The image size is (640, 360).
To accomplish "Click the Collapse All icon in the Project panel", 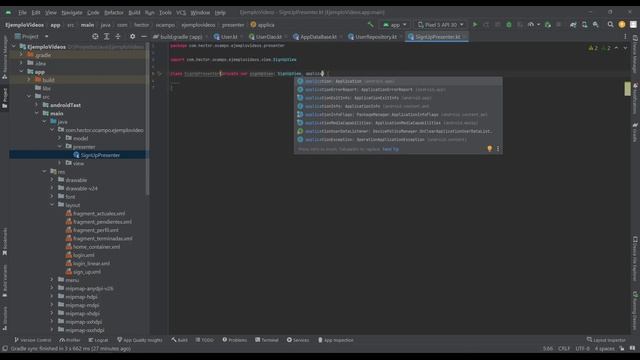I will click(x=118, y=36).
